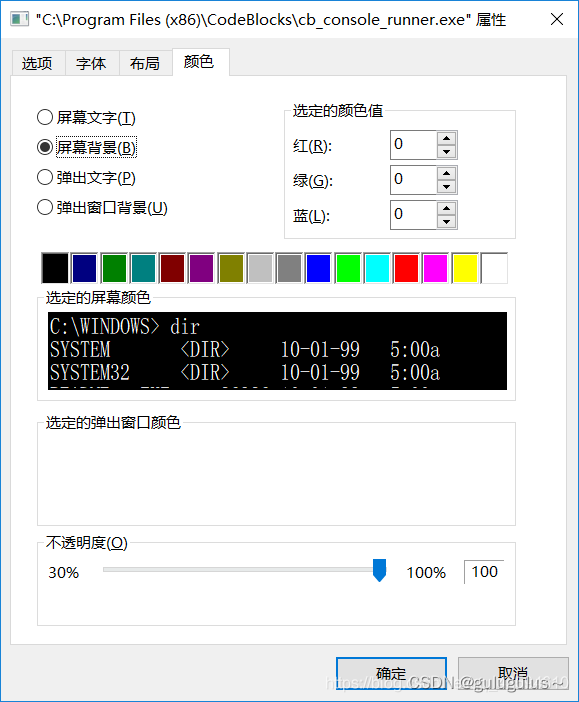579x702 pixels.
Task: Select the 弹出文字(P) radio button
Action: click(x=86, y=177)
